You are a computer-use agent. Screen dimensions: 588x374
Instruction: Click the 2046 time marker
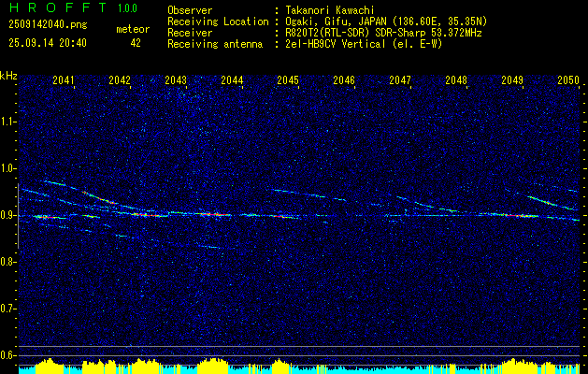[344, 80]
